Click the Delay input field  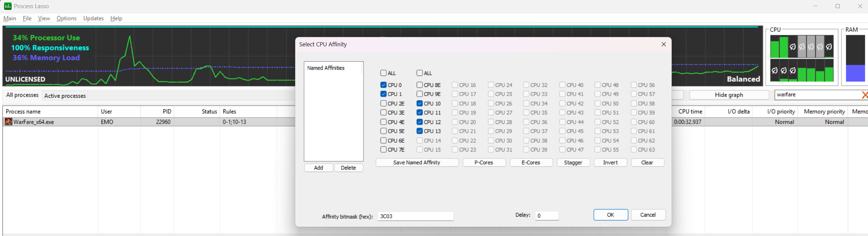(x=547, y=216)
